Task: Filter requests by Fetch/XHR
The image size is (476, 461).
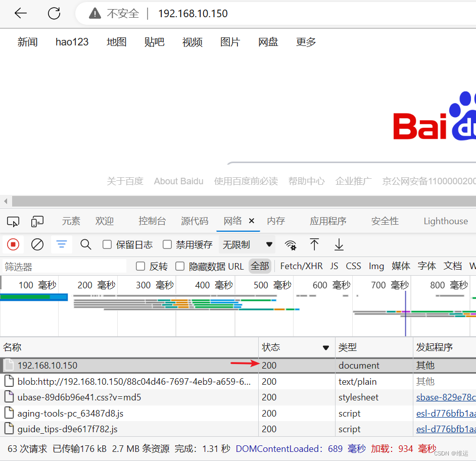Action: click(x=301, y=266)
